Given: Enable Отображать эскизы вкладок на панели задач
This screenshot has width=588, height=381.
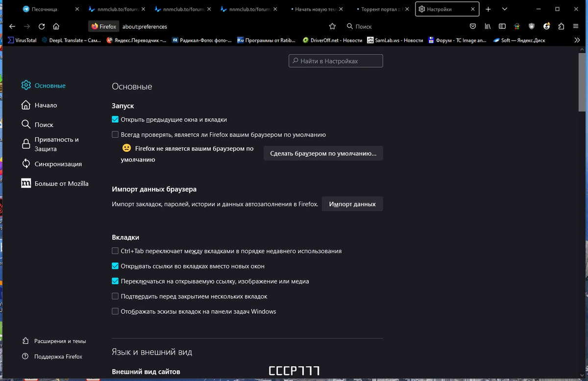Looking at the screenshot, I should (115, 311).
